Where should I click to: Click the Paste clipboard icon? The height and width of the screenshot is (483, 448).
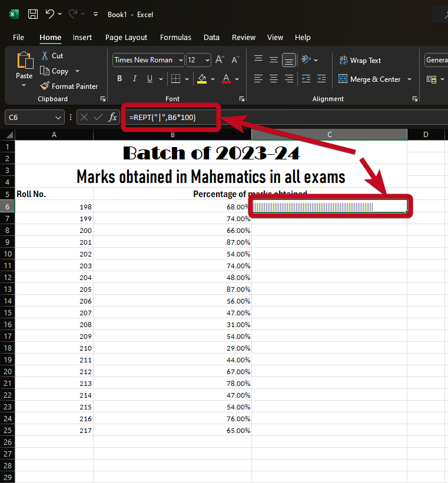(25, 61)
